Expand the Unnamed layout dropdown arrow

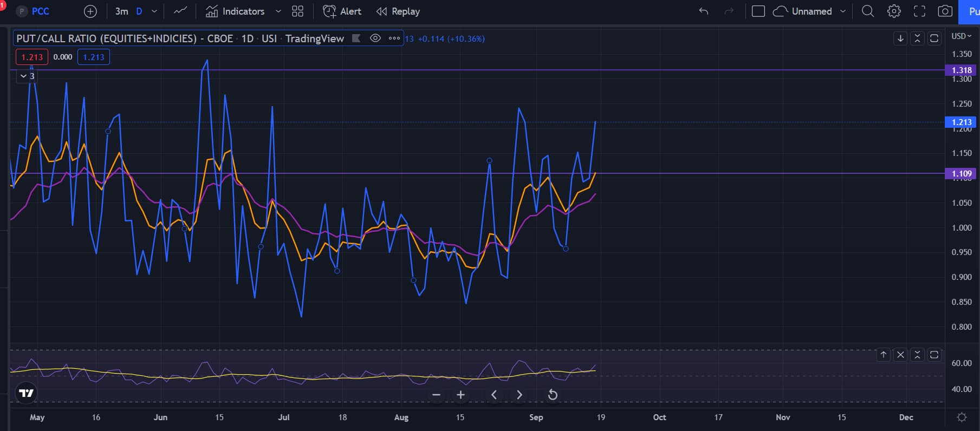pos(843,11)
